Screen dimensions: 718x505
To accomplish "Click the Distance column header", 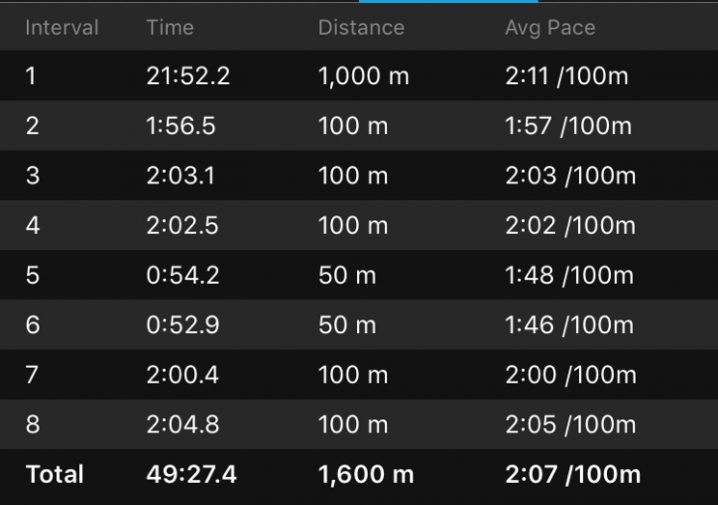I will tap(362, 27).
